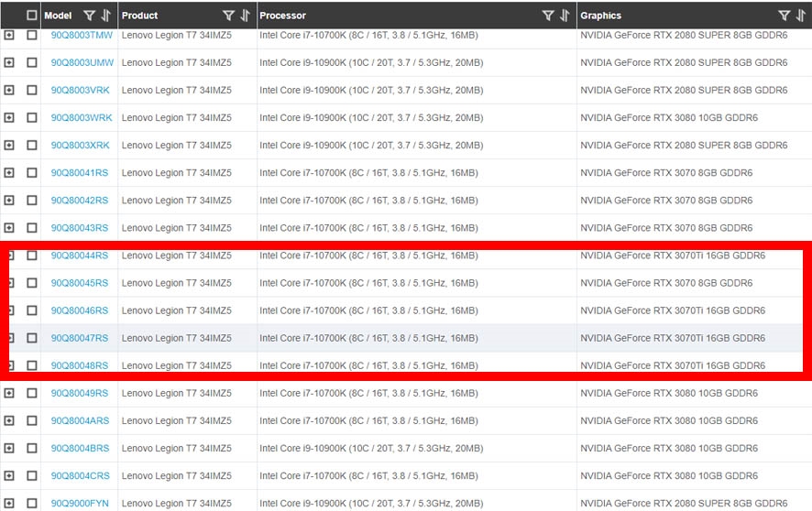Select Graphics cell of row 90Q80049RS

[694, 393]
